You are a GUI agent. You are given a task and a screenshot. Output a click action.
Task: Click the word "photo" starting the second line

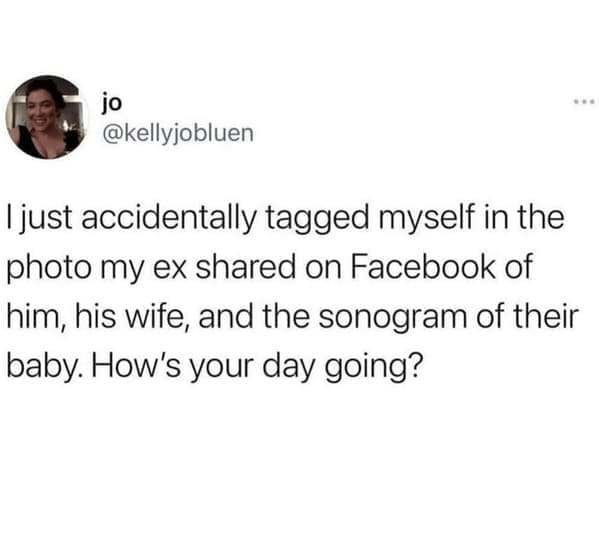[x=49, y=269]
